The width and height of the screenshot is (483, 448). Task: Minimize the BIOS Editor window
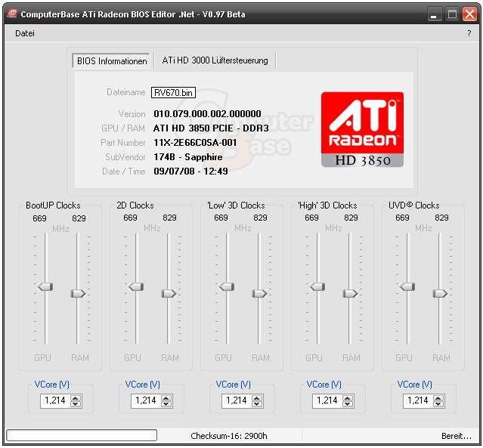pyautogui.click(x=434, y=14)
